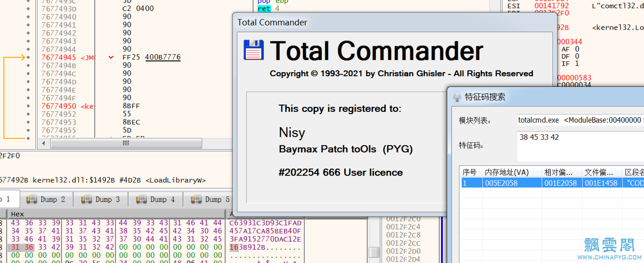Click the 相对偏... column header
Viewport: 644px width, 263px height.
[x=562, y=172]
